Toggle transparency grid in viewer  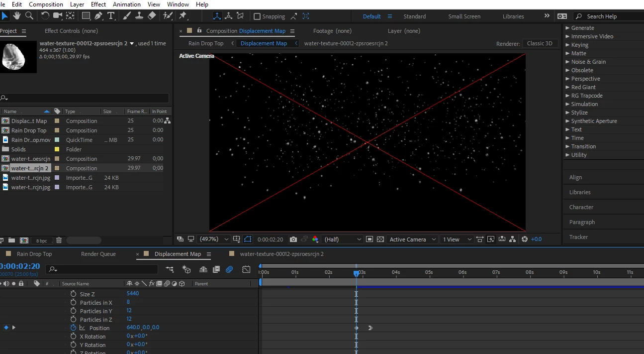pos(380,239)
